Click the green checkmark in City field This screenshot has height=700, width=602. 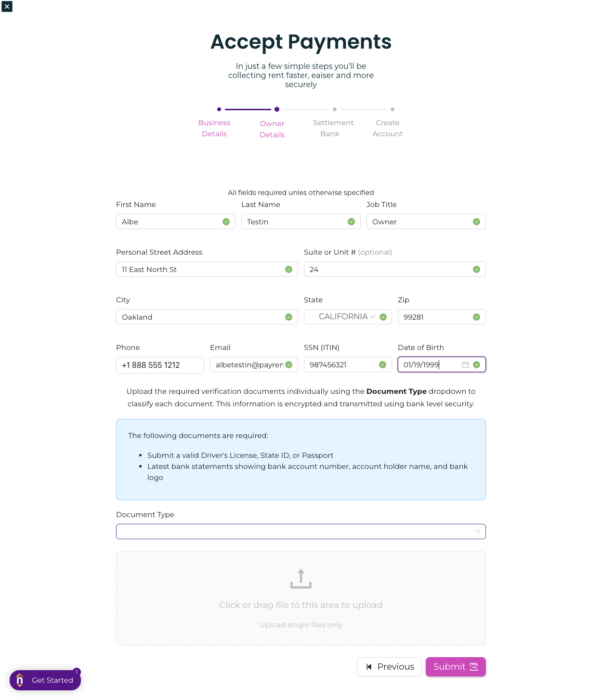[288, 317]
